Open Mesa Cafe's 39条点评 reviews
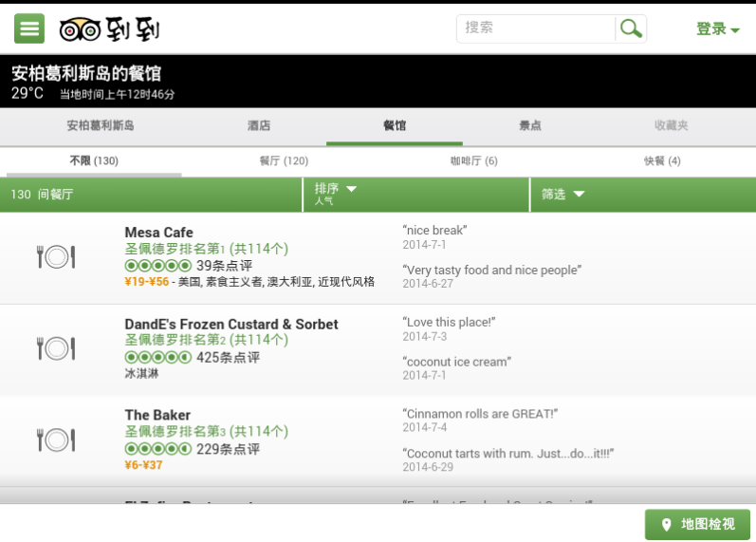This screenshot has width=756, height=542. [224, 266]
